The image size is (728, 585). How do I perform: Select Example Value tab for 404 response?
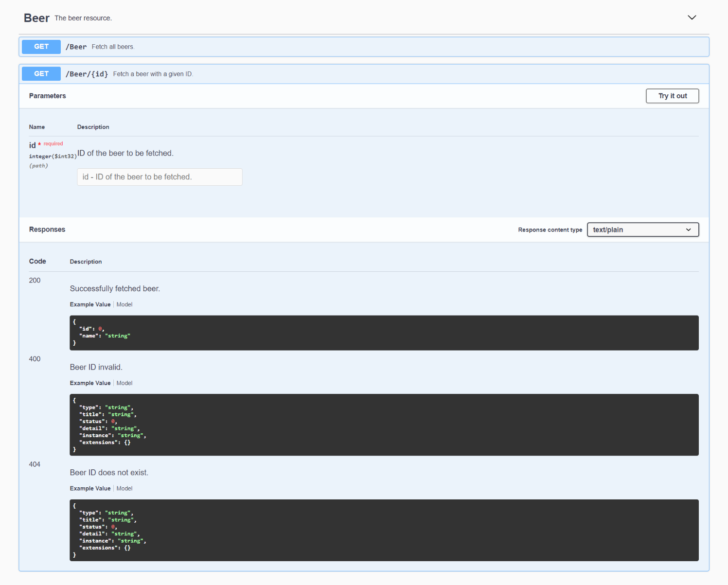[90, 488]
